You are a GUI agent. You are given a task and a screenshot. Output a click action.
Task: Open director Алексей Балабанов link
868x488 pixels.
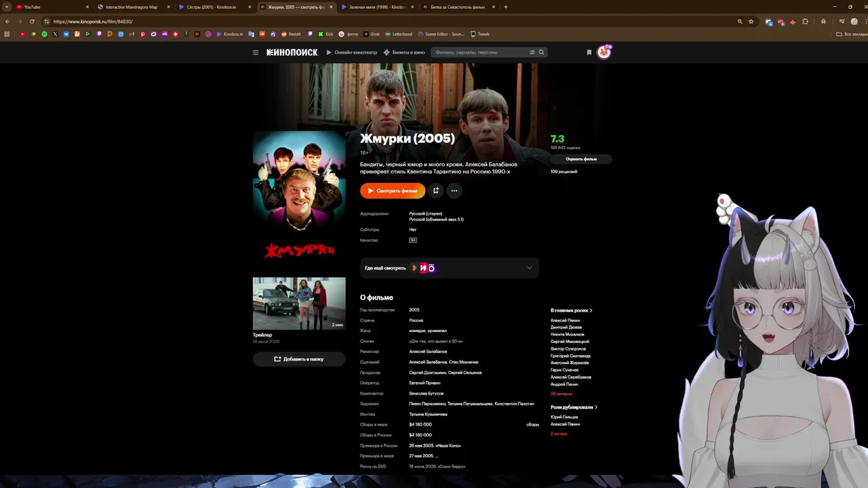tap(428, 352)
